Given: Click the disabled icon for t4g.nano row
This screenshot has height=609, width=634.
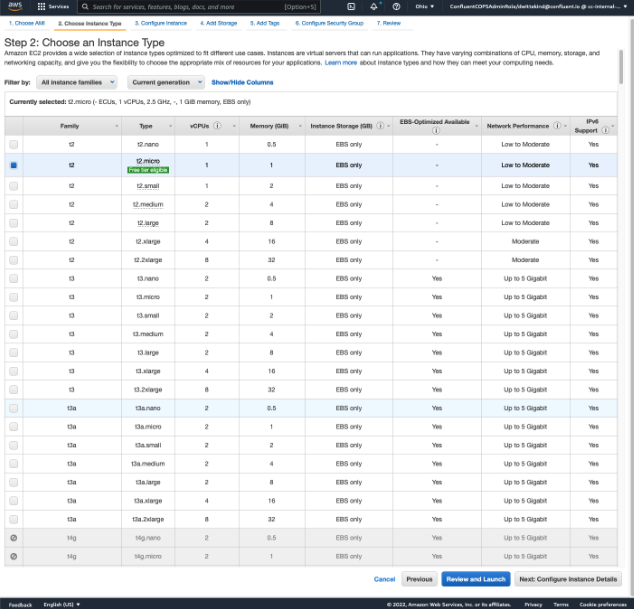Looking at the screenshot, I should click(x=13, y=538).
